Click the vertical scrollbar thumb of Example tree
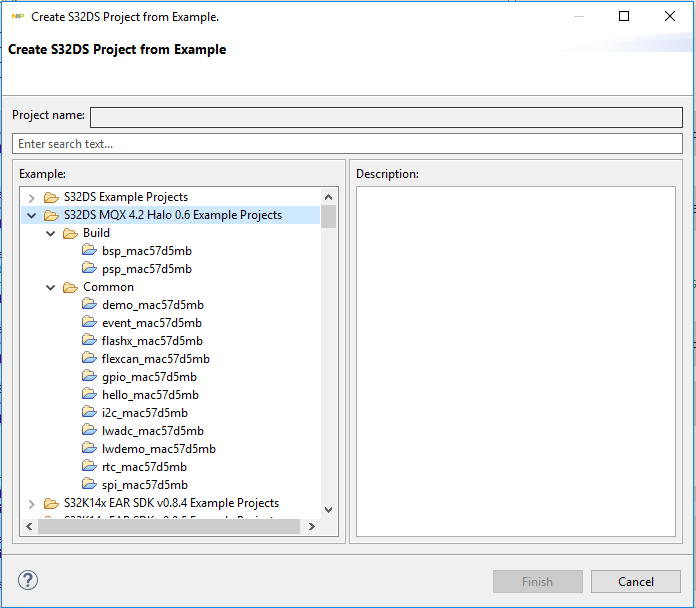 point(328,217)
